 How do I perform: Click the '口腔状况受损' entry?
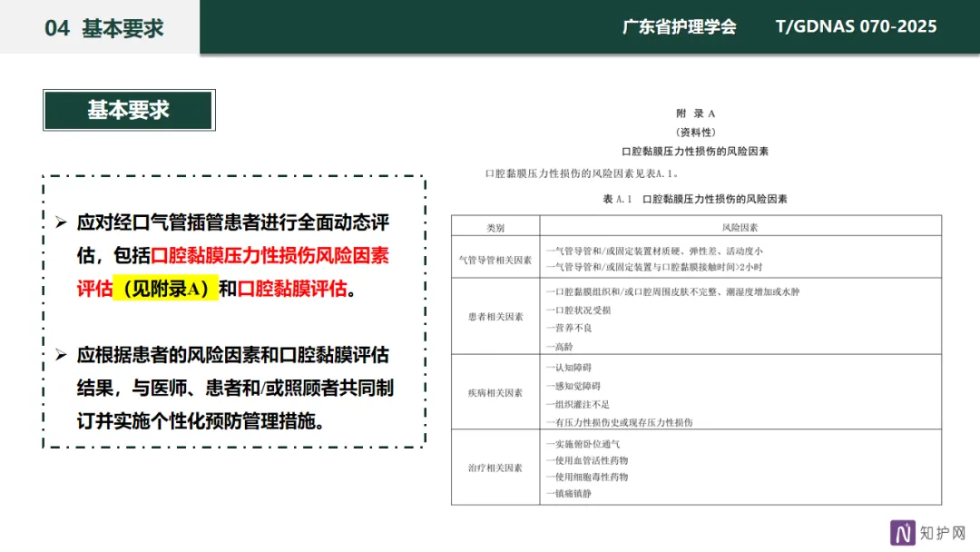coord(578,310)
